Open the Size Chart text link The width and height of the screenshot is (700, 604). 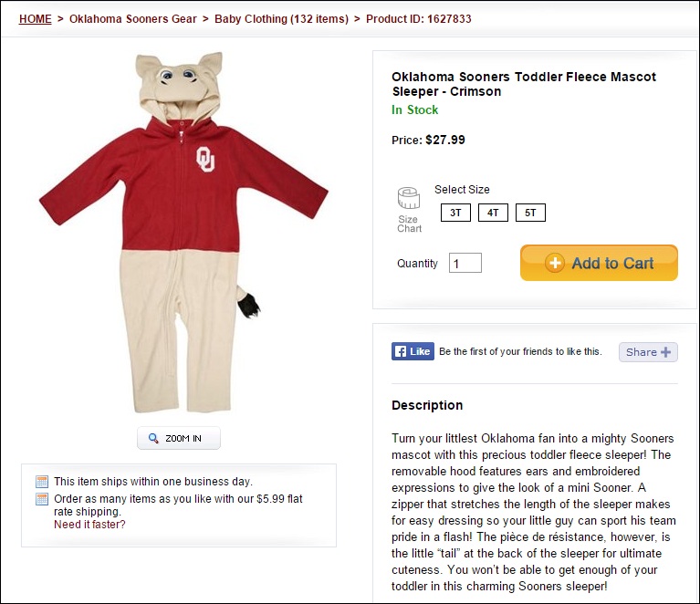pos(409,224)
